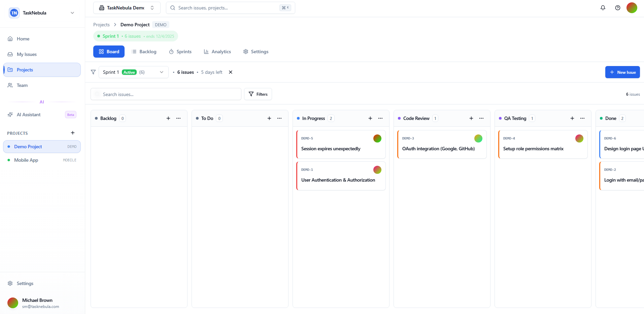This screenshot has height=314, width=644.
Task: Click the add project plus icon beside PROJECTS
Action: [73, 133]
